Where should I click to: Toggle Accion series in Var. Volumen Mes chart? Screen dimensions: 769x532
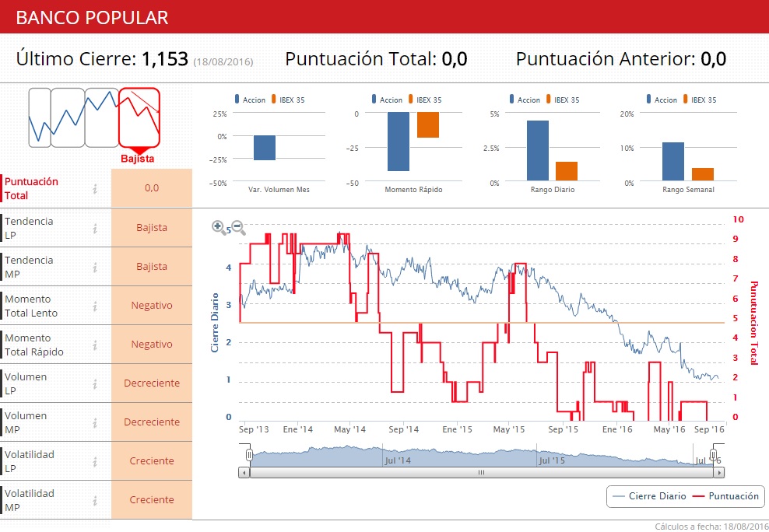250,100
